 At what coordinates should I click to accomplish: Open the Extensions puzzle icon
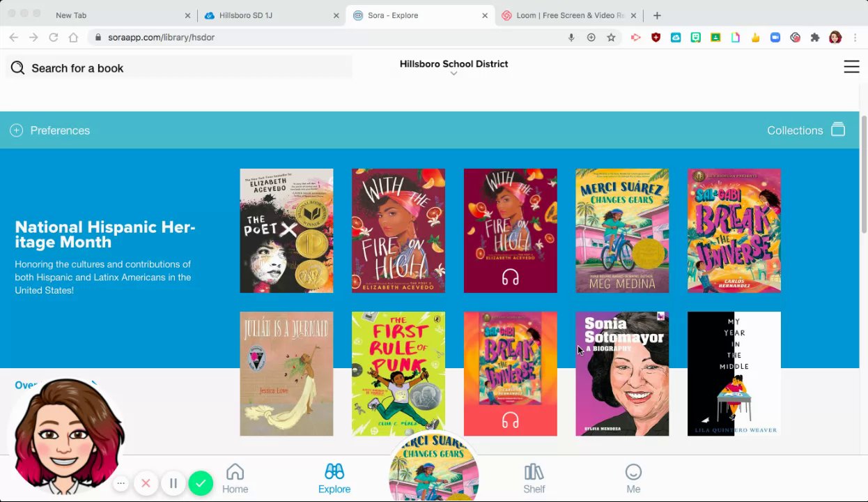click(x=815, y=38)
